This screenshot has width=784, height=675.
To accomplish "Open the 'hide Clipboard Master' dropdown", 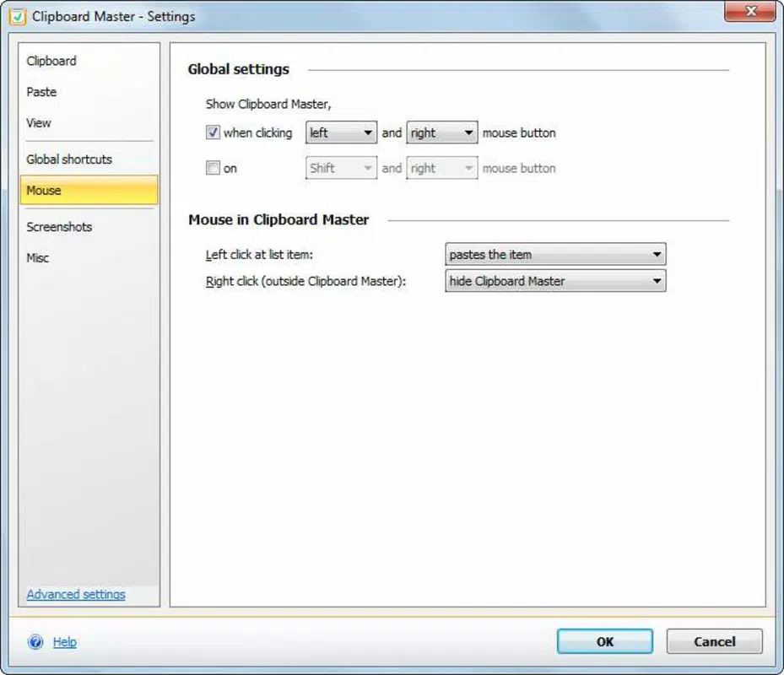I will (x=555, y=281).
